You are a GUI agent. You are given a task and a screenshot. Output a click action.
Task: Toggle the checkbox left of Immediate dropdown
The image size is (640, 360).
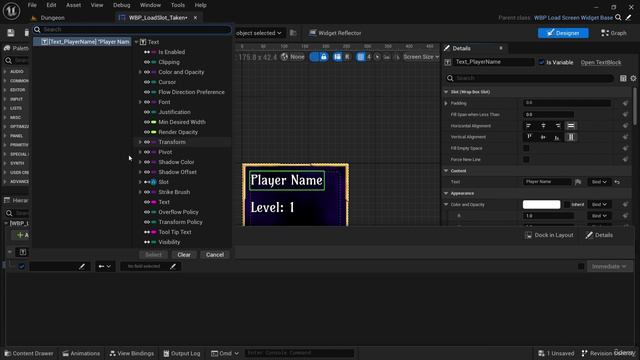[581, 267]
